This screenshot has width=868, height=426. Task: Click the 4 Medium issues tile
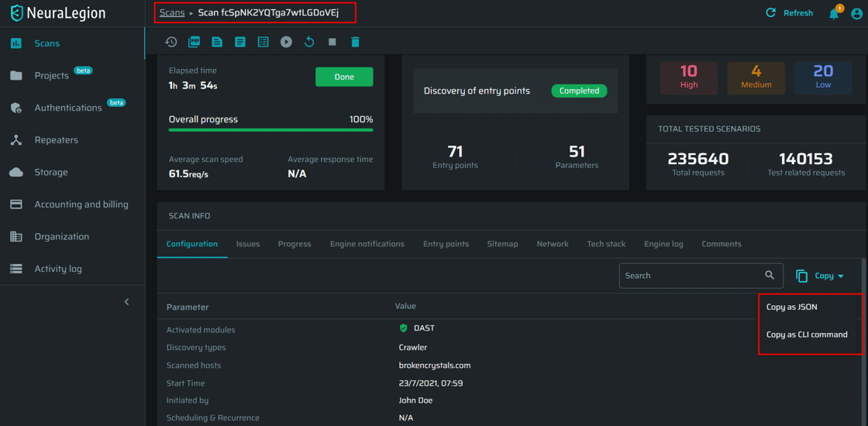tap(756, 78)
